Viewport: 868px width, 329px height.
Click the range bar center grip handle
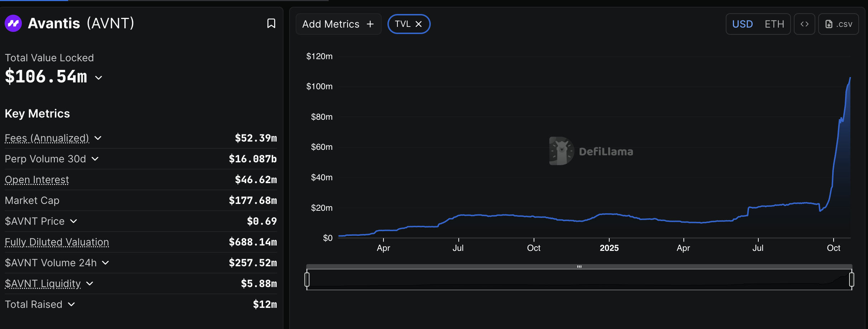pos(579,267)
